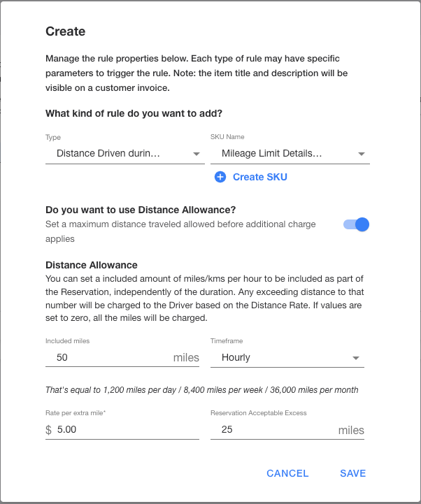Click the miles suffix in Acceptable Excess field
This screenshot has width=421, height=504.
point(351,430)
